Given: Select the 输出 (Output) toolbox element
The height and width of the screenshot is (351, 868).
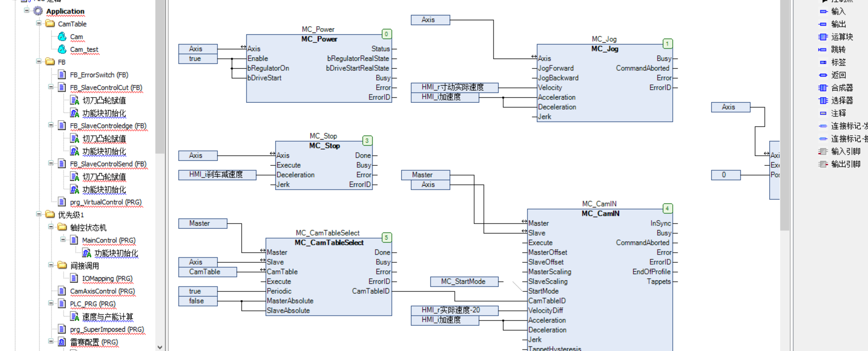Looking at the screenshot, I should tap(837, 24).
